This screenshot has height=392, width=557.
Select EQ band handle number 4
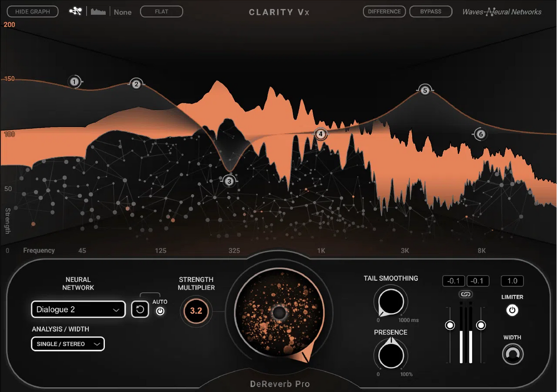(x=320, y=134)
